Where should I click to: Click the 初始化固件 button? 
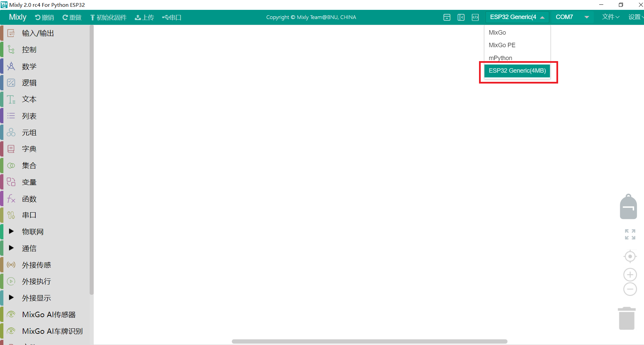pyautogui.click(x=108, y=17)
